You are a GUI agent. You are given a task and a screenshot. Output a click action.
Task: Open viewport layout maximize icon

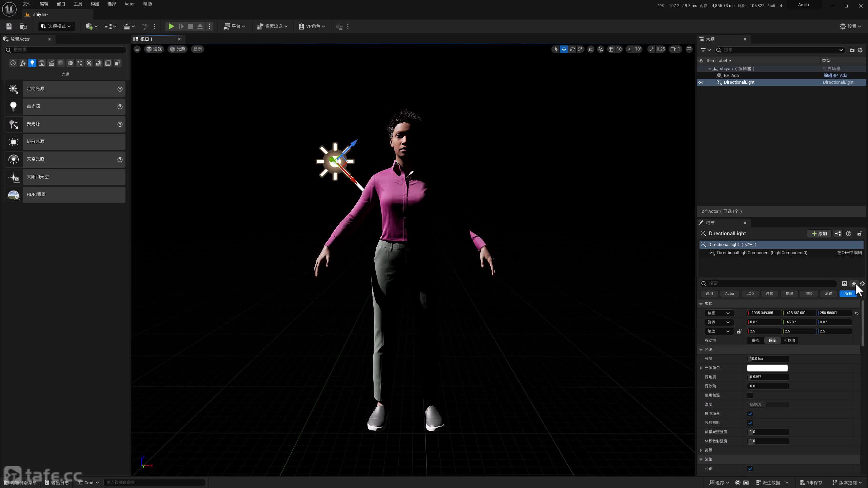(689, 49)
